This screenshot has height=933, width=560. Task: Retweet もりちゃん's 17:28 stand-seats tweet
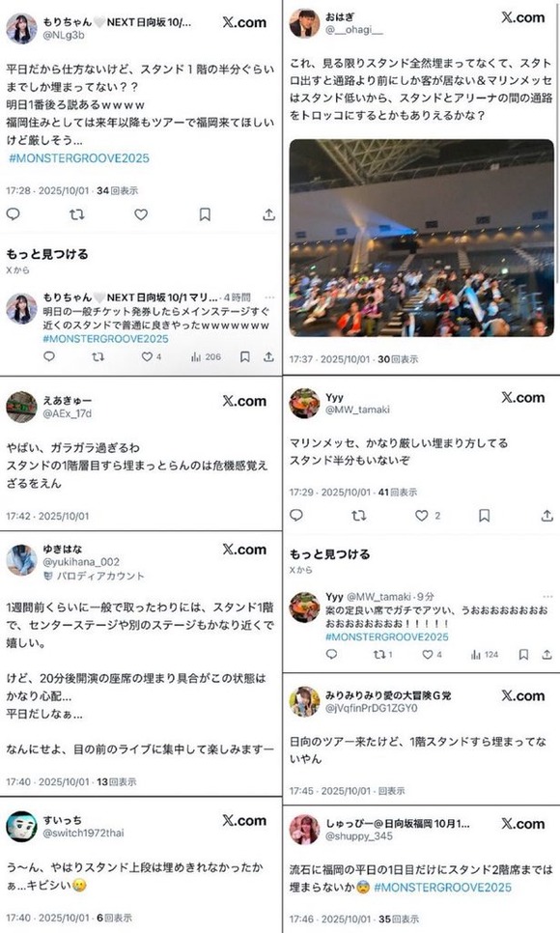pos(77,214)
